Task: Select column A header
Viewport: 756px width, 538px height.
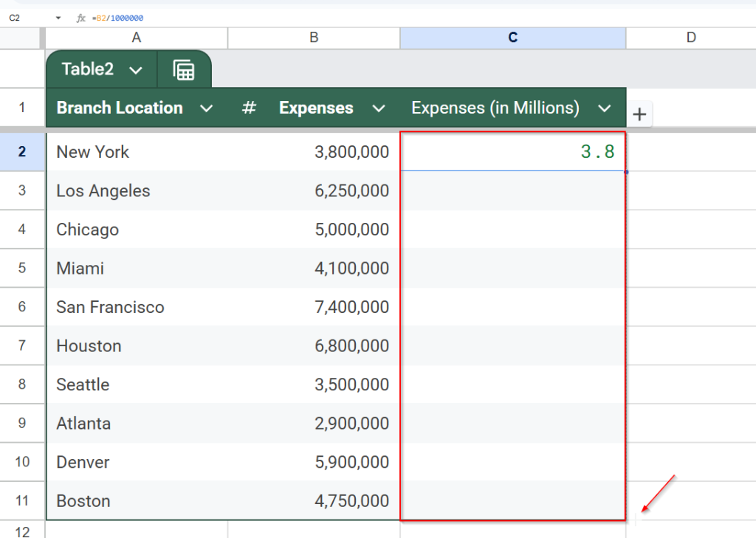Action: point(137,38)
